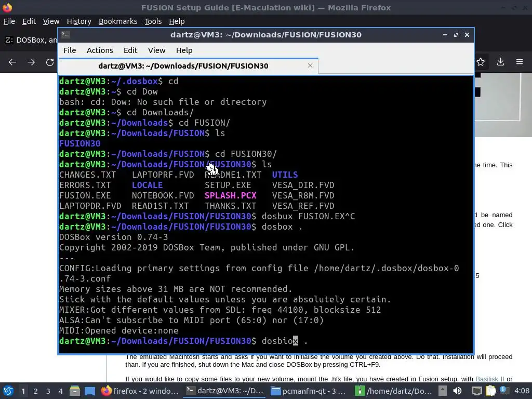Switch to workspace 1
The height and width of the screenshot is (399, 532).
click(23, 391)
